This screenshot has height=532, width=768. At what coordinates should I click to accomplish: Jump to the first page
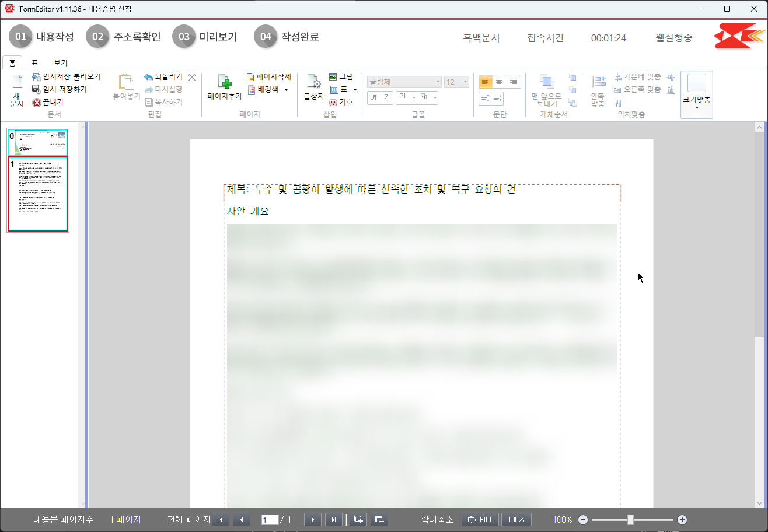221,520
